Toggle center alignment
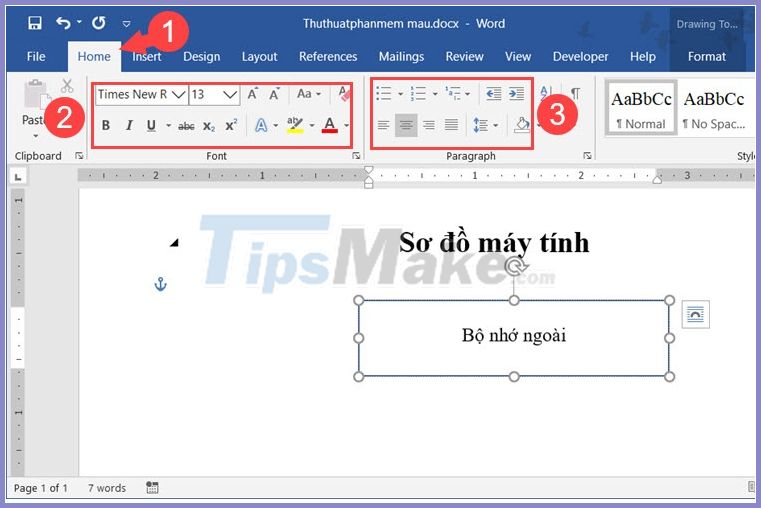Viewport: 761px width, 508px height. (x=406, y=126)
